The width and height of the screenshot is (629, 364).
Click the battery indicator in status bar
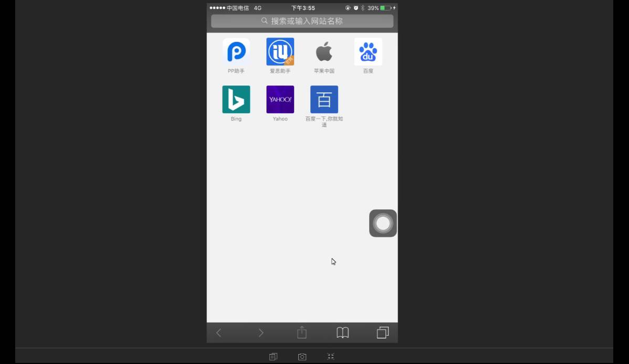[386, 8]
